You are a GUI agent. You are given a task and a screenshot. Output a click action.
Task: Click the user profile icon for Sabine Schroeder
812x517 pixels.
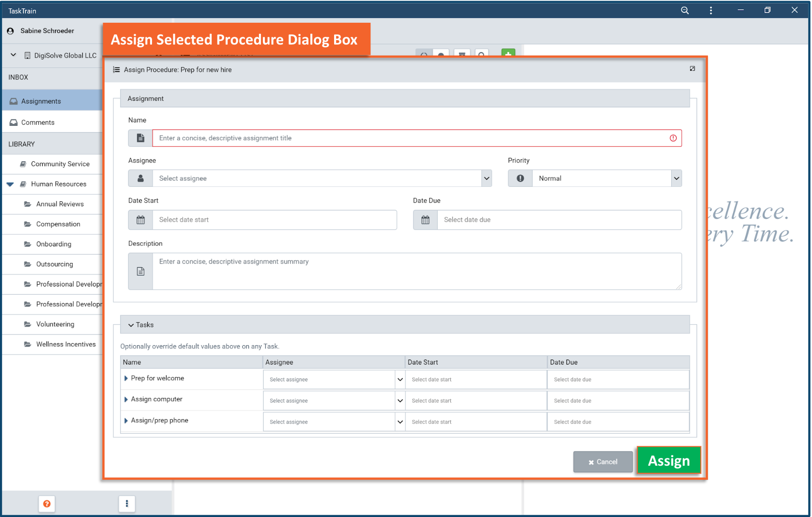coord(11,31)
